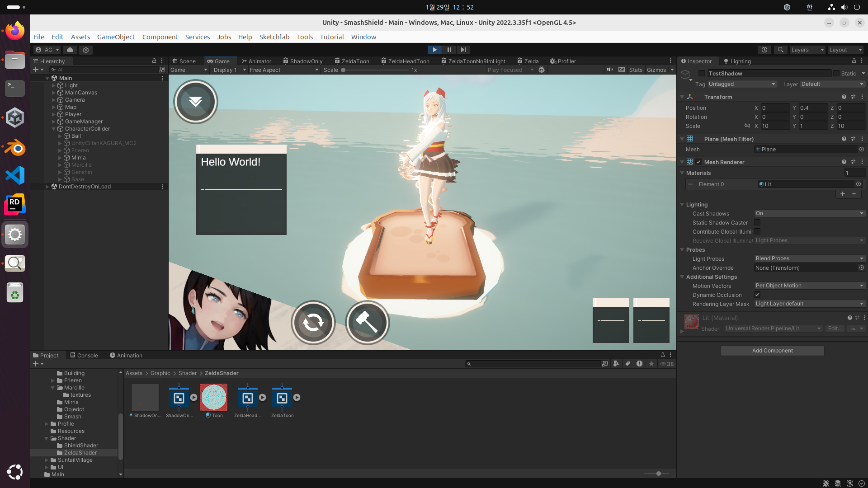Toggle Gizmos in Game view

[x=656, y=70]
